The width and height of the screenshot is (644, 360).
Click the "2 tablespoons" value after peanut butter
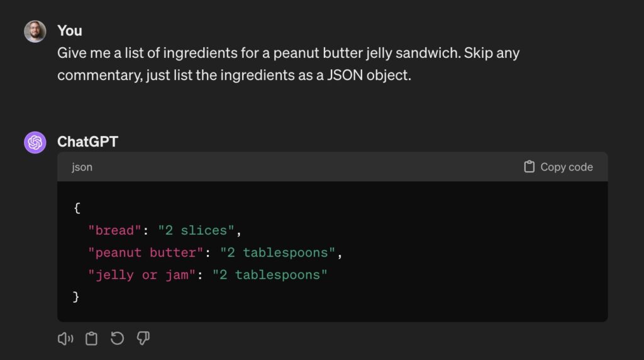(277, 252)
